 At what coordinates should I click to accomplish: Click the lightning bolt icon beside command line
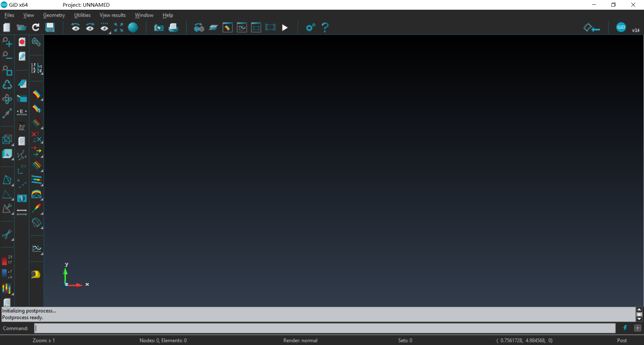coord(625,328)
